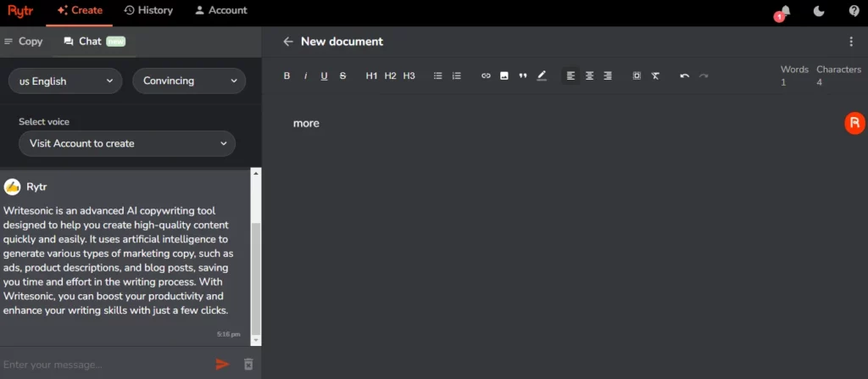Switch to the Copy tab
This screenshot has width=868, height=379.
[x=24, y=42]
